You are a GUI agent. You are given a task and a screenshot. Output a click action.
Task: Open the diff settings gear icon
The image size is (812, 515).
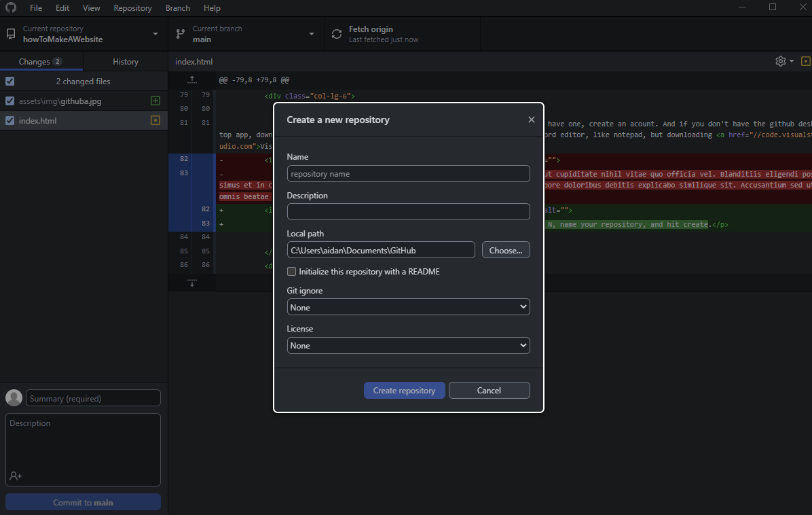coord(781,61)
